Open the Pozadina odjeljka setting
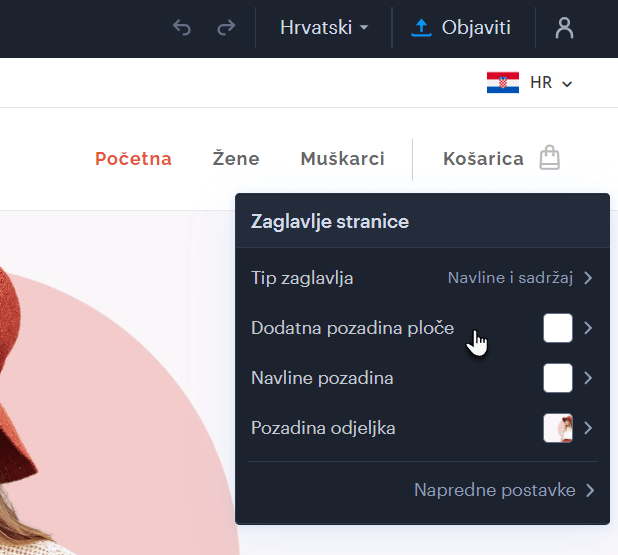The image size is (618, 555). pyautogui.click(x=422, y=428)
